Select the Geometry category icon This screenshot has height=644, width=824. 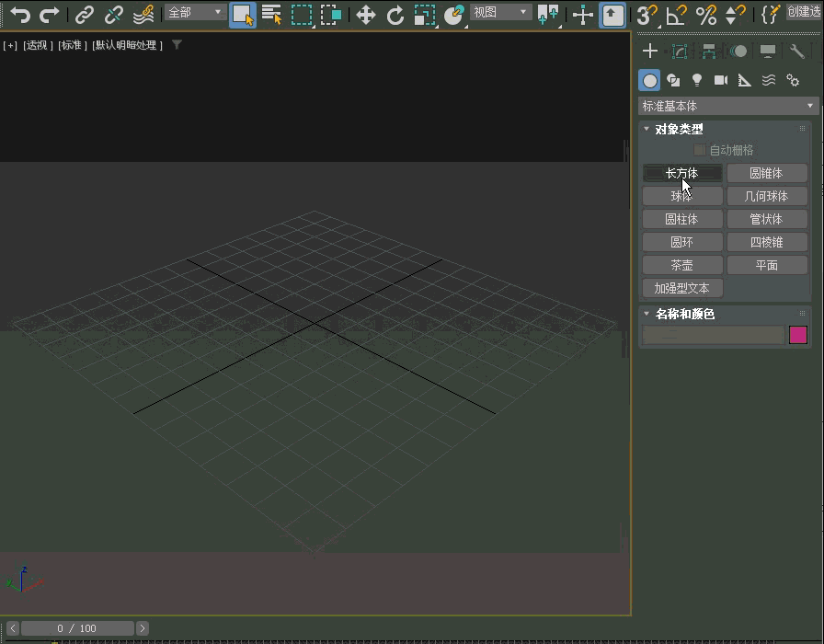coord(649,80)
